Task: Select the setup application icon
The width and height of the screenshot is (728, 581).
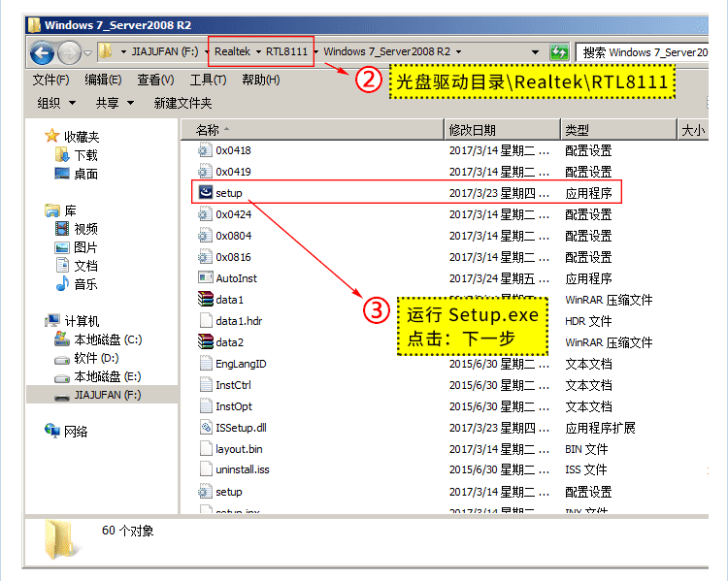Action: click(205, 192)
